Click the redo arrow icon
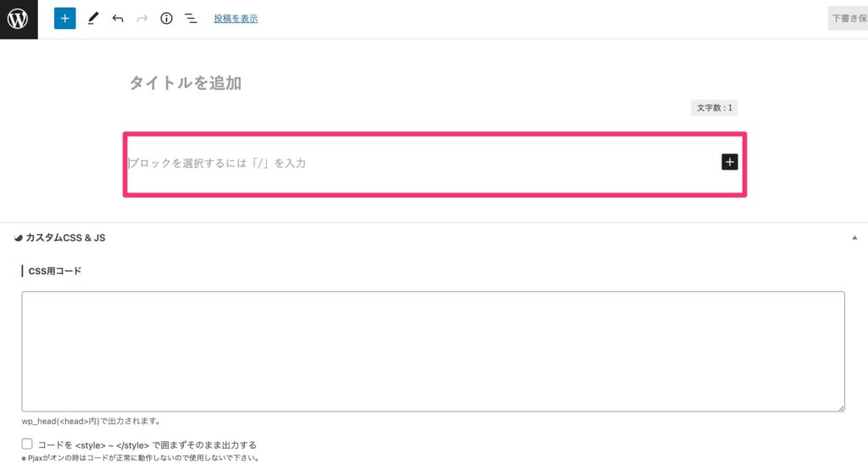This screenshot has width=868, height=464. pyautogui.click(x=142, y=19)
